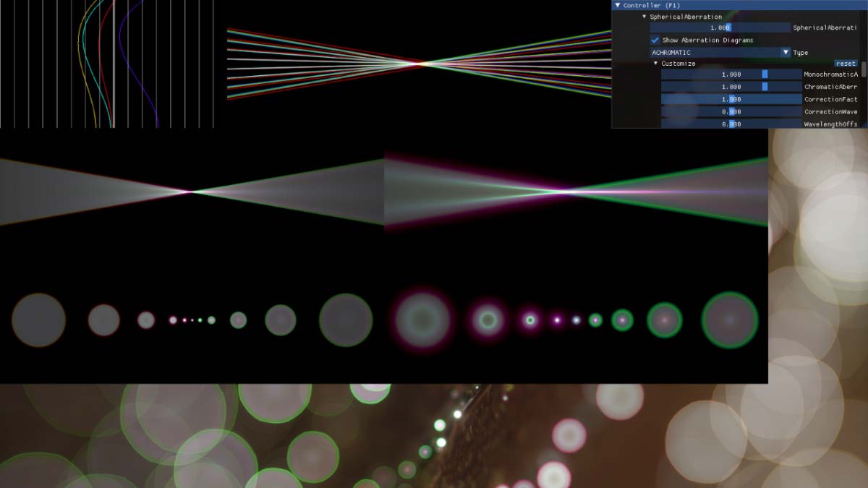Click the Controller panel vertical scrollbar

point(864,72)
